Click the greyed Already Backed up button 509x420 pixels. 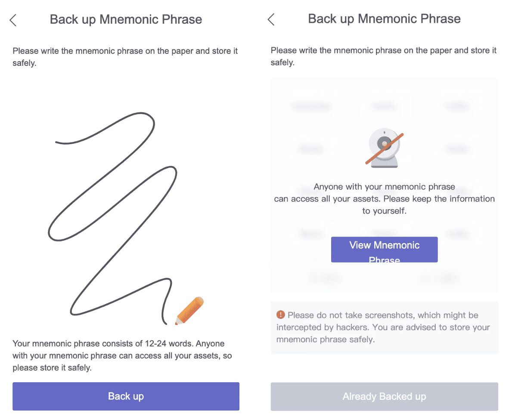(384, 396)
